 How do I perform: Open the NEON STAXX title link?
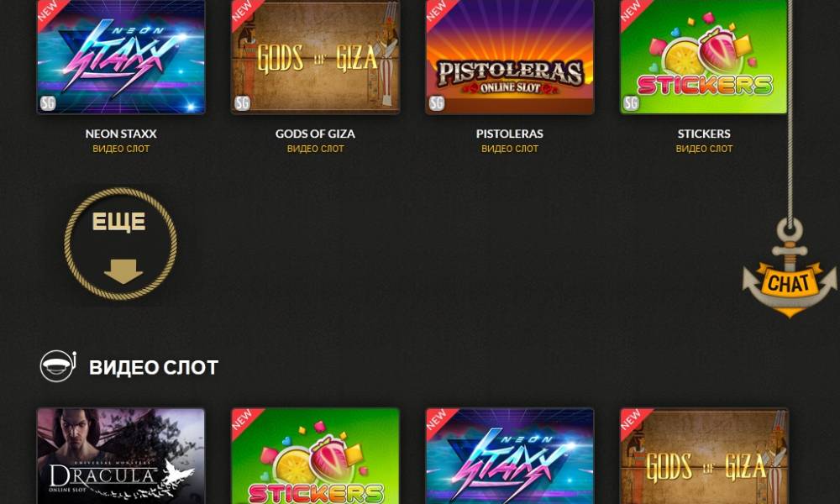click(121, 134)
